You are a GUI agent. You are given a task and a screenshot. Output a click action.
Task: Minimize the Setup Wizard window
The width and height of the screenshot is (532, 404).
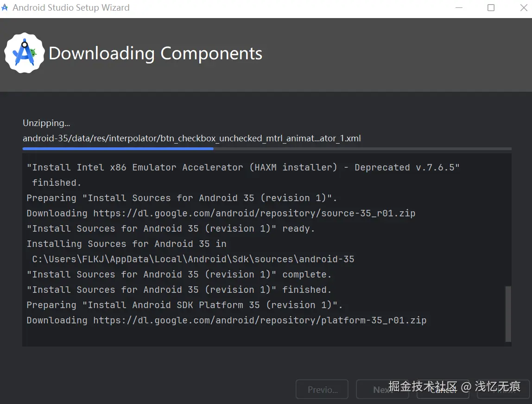pyautogui.click(x=459, y=7)
